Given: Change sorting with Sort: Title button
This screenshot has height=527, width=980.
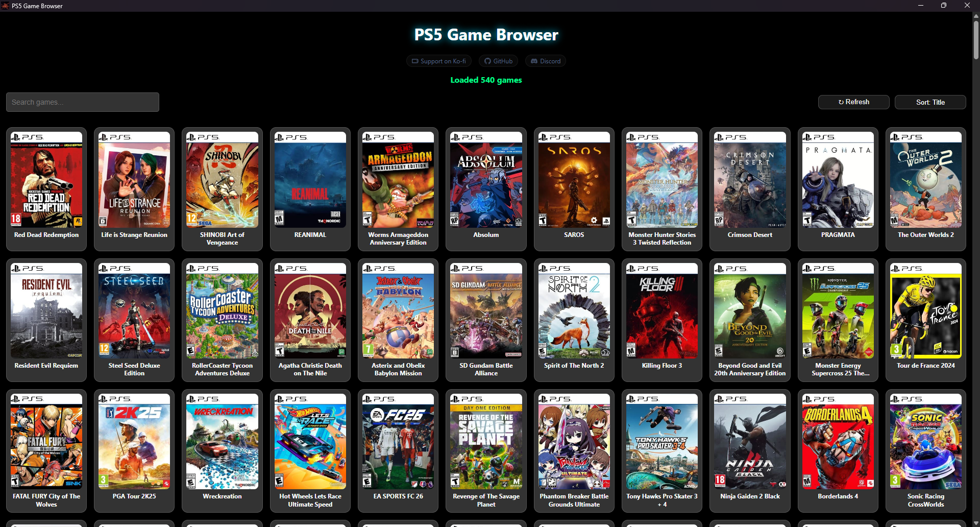Looking at the screenshot, I should [x=930, y=102].
